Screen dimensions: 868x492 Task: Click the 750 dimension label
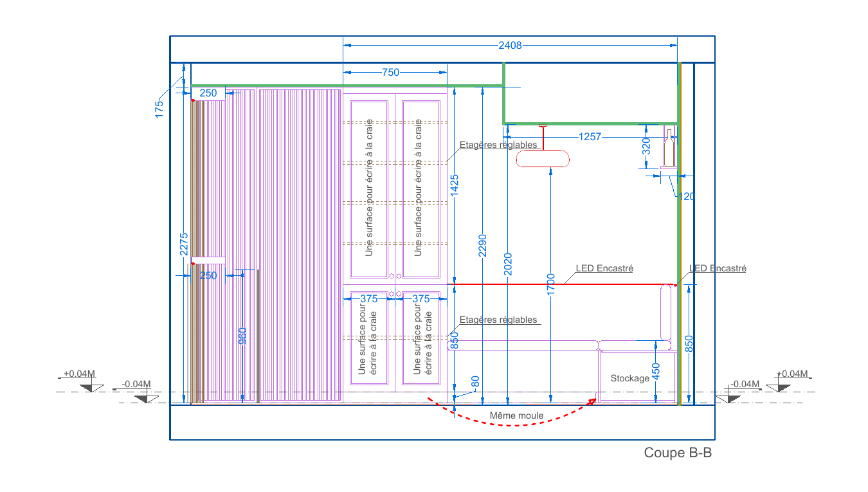(390, 73)
